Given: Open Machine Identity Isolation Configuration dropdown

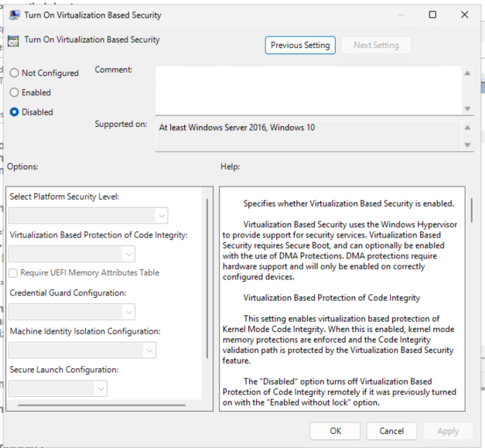Looking at the screenshot, I should tap(83, 351).
